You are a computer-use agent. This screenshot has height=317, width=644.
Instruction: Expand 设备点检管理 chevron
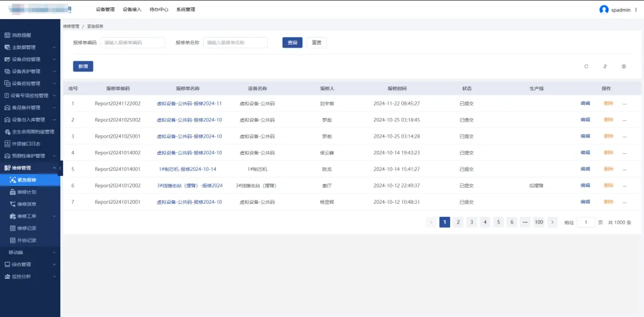pyautogui.click(x=54, y=60)
